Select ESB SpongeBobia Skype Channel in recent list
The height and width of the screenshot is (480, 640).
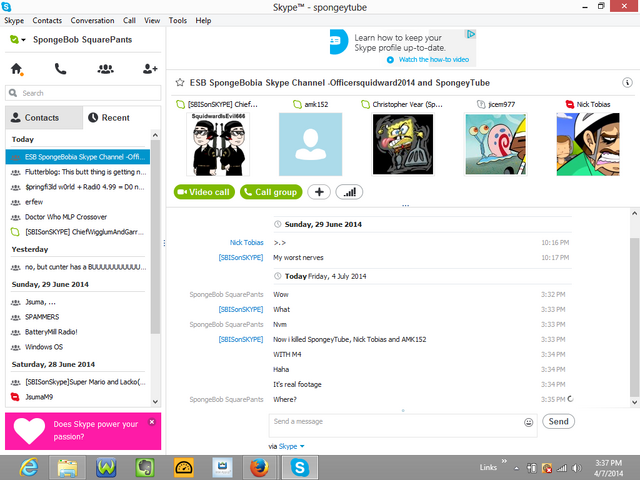point(78,157)
